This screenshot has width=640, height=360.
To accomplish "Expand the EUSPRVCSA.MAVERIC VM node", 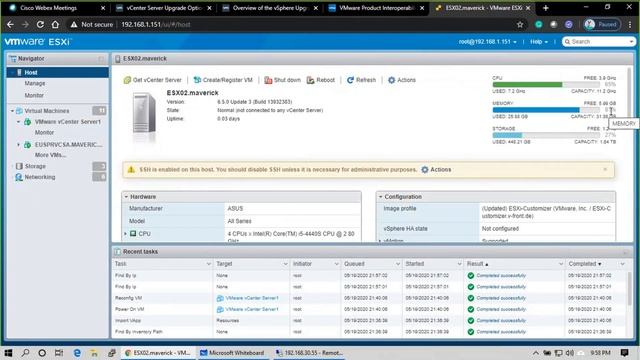I will [18, 144].
